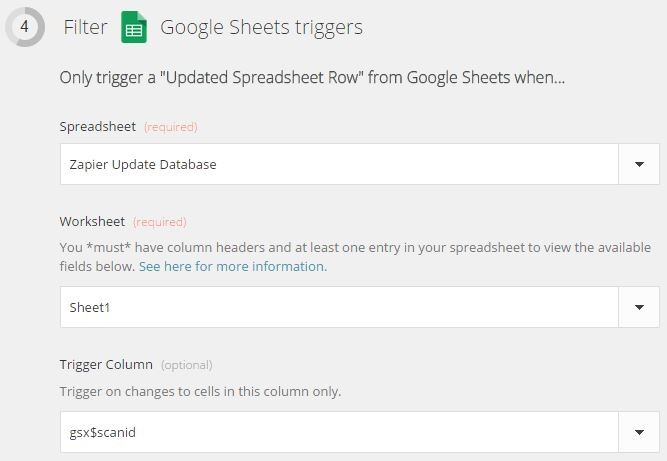667x461 pixels.
Task: Expand the Worksheet dropdown arrow
Action: (639, 307)
